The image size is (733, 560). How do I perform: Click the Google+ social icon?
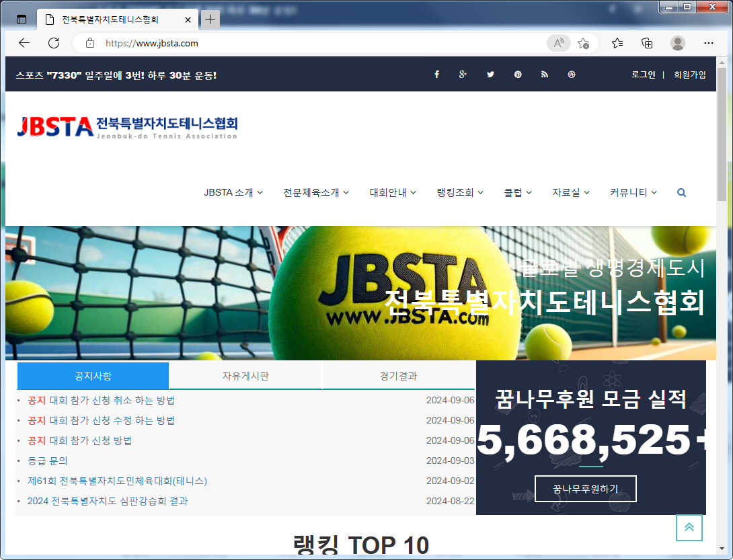(463, 74)
